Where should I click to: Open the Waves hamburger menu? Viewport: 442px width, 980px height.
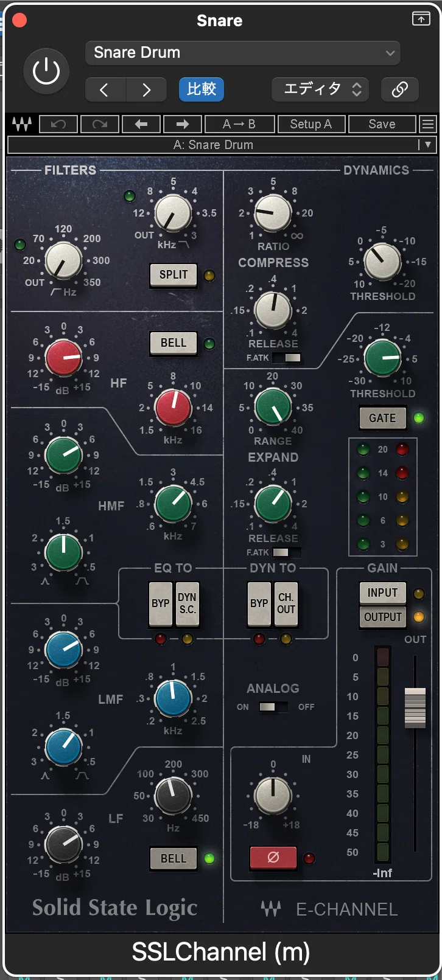(x=428, y=124)
